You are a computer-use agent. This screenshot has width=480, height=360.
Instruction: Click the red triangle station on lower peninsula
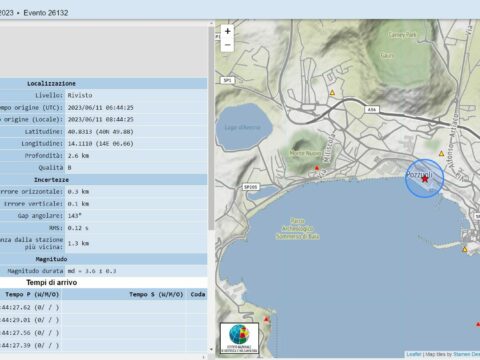[x=266, y=319]
